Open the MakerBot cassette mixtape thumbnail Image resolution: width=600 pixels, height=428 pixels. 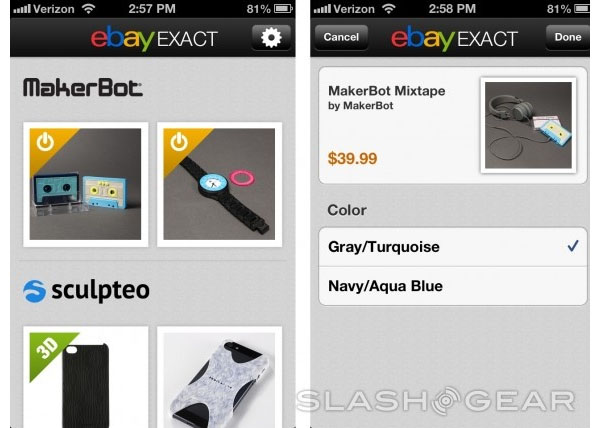[85, 184]
